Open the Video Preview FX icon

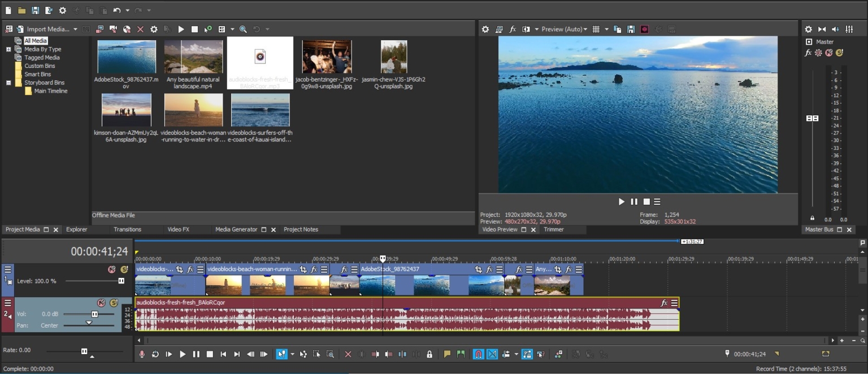tap(513, 29)
